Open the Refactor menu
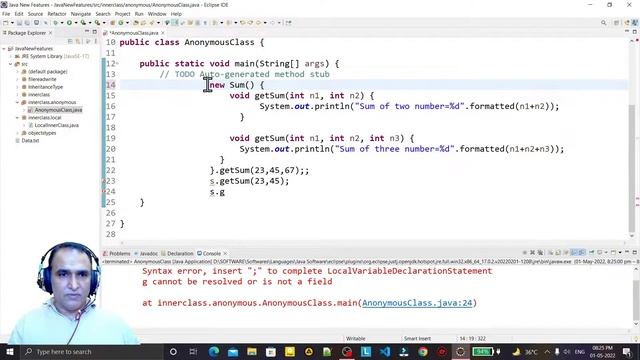 pyautogui.click(x=57, y=14)
